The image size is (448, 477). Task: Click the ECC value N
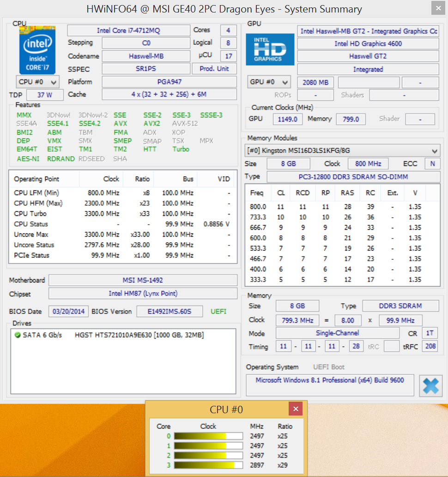432,164
